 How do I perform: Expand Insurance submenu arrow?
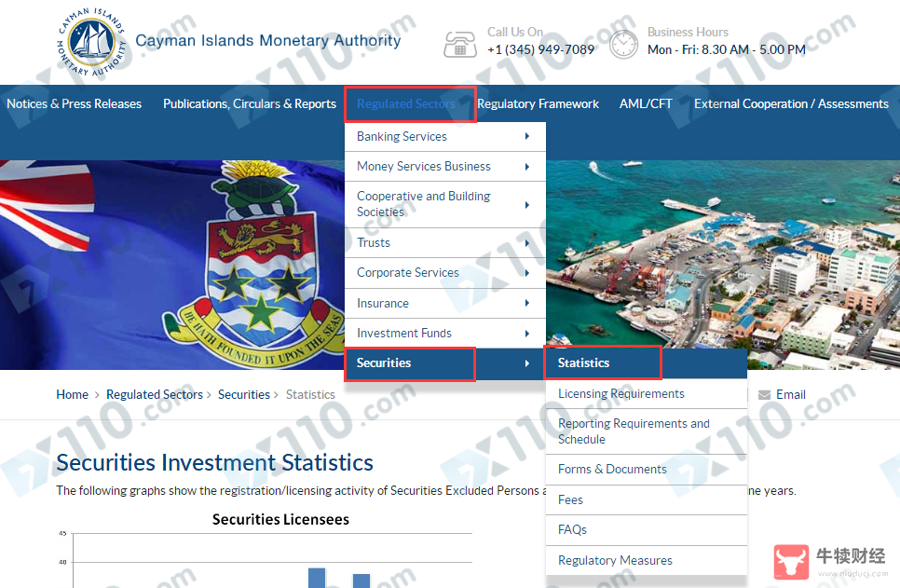pos(527,303)
